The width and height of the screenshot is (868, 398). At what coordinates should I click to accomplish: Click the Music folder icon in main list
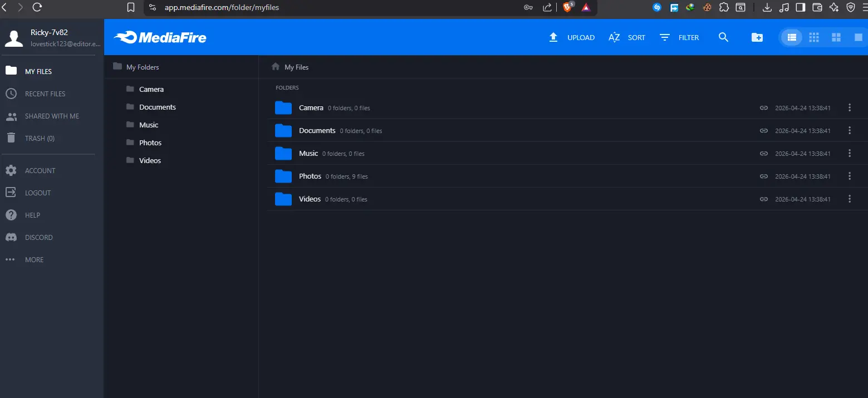pos(283,153)
